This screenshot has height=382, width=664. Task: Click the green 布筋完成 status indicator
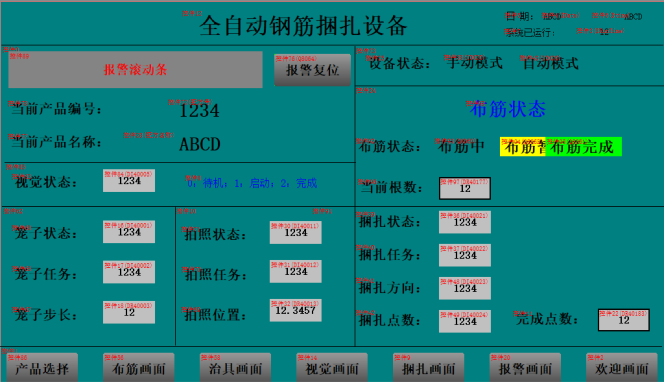583,147
